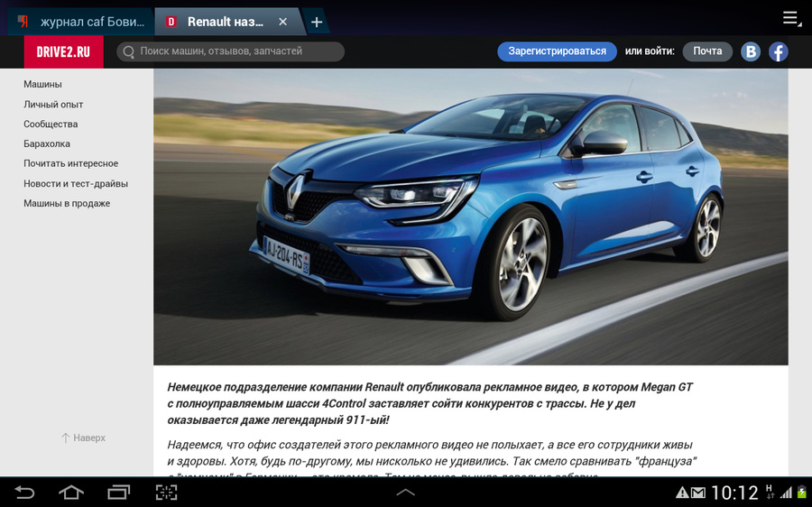
Task: Open the Машины sidebar link
Action: click(x=42, y=84)
